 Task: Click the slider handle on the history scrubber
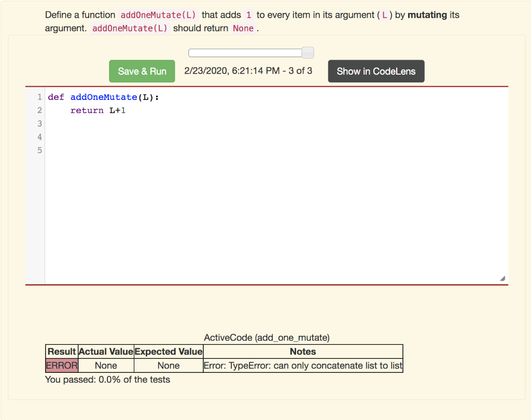click(x=308, y=52)
